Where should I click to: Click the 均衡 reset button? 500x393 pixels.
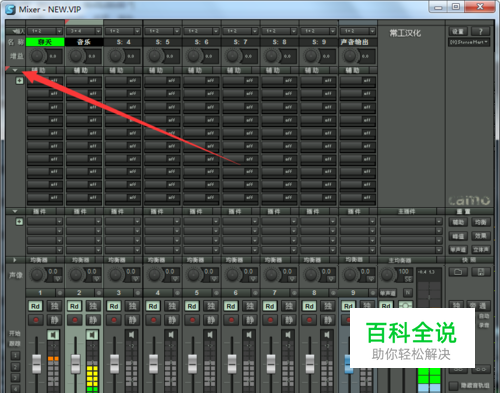[481, 222]
